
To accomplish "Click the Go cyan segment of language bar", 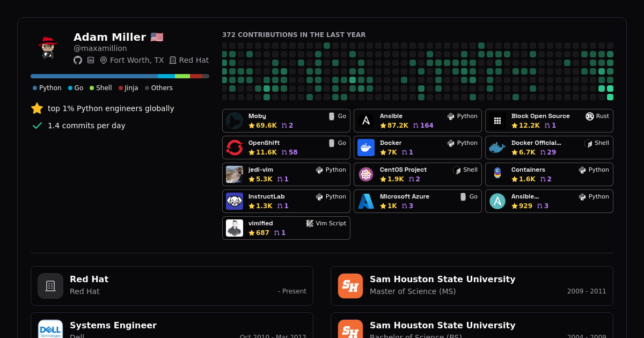I will tap(166, 76).
